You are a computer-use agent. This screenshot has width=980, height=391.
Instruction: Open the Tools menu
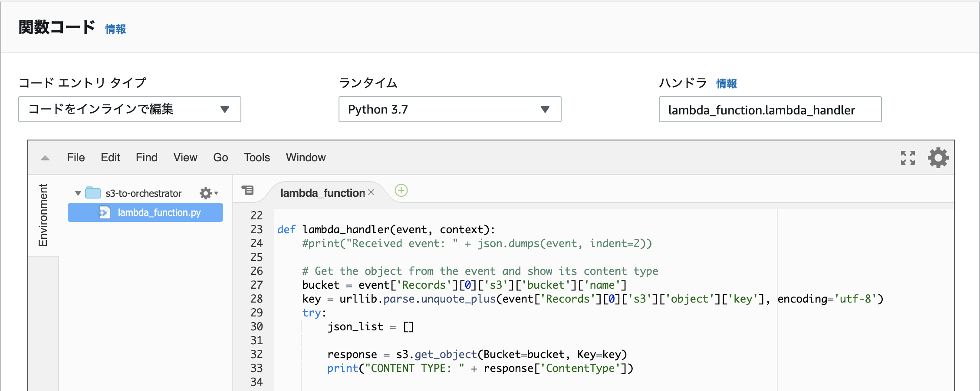[257, 157]
